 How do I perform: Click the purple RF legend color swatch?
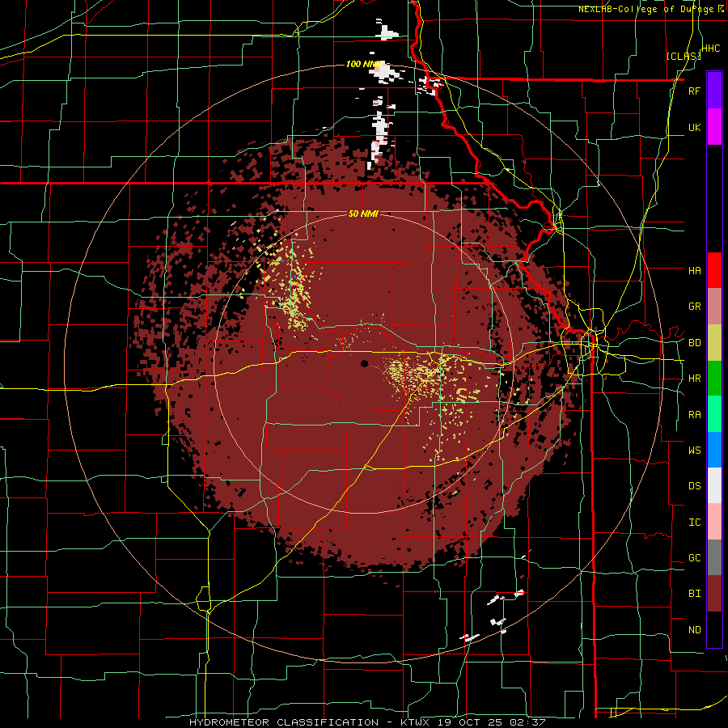714,91
